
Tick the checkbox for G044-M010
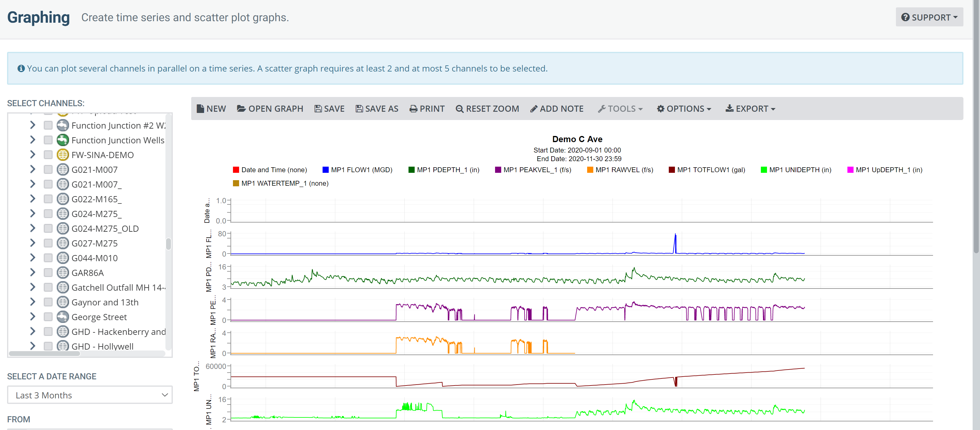[48, 258]
